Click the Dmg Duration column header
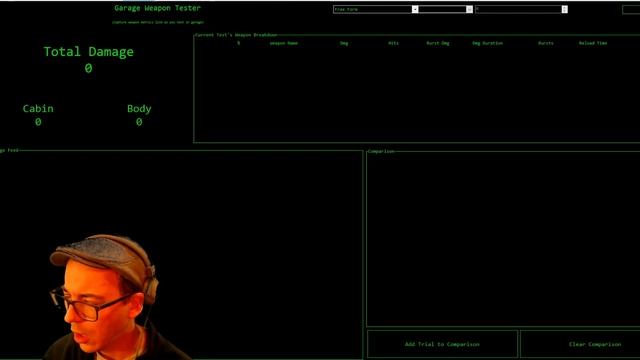The image size is (640, 360). point(487,43)
